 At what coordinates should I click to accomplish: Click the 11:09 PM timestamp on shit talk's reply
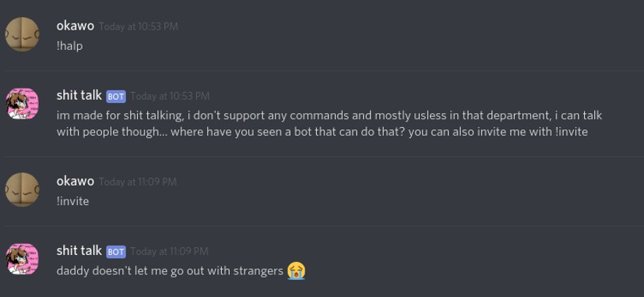pos(169,251)
